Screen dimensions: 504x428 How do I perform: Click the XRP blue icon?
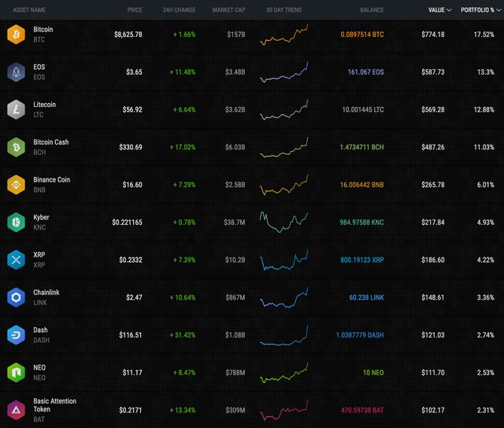point(16,260)
